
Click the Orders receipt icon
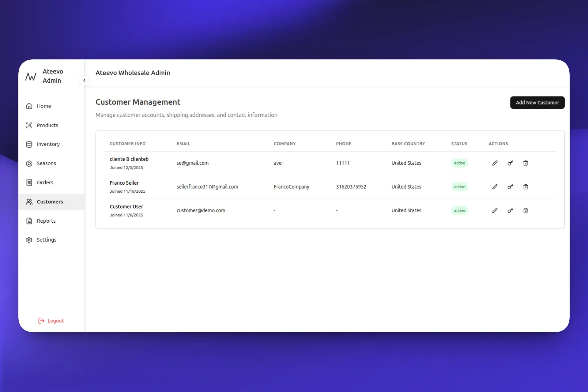pyautogui.click(x=29, y=183)
